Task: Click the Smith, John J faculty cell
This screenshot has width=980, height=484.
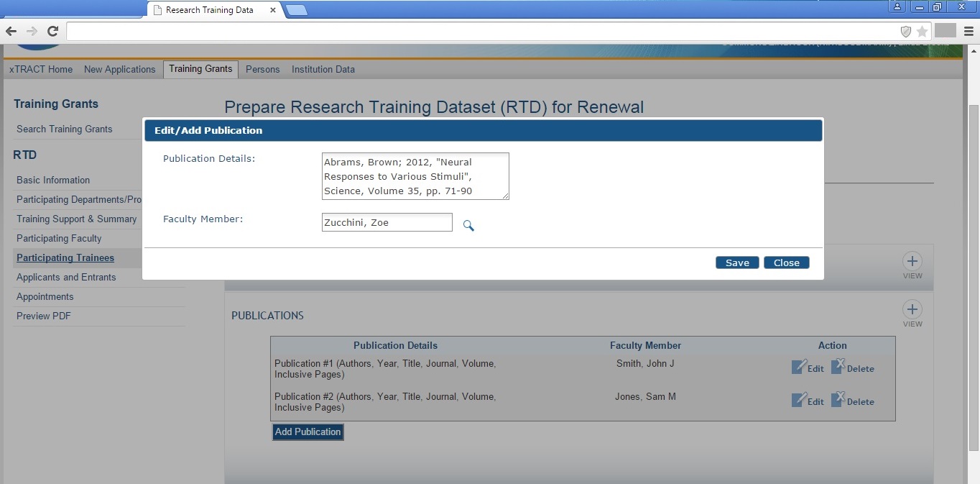Action: 645,363
